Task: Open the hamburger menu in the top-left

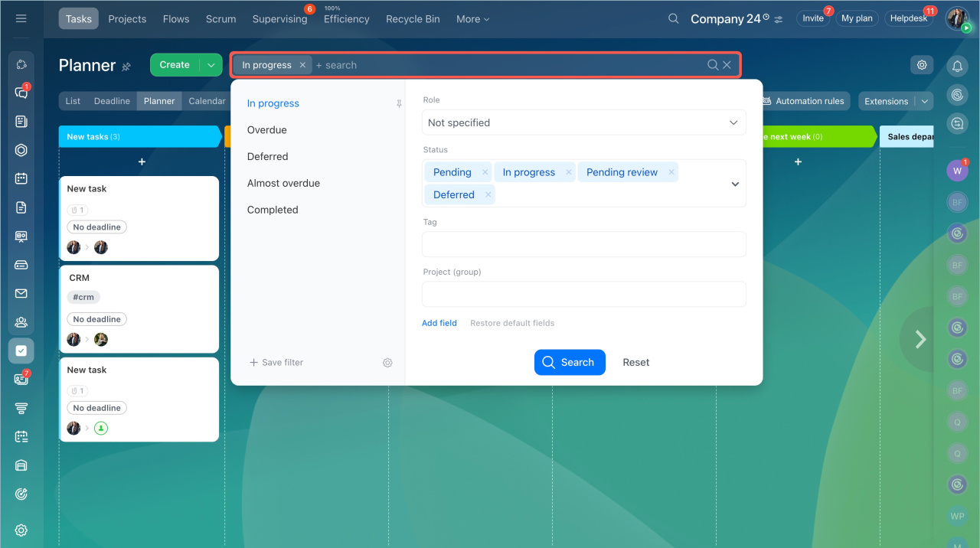Action: click(21, 18)
